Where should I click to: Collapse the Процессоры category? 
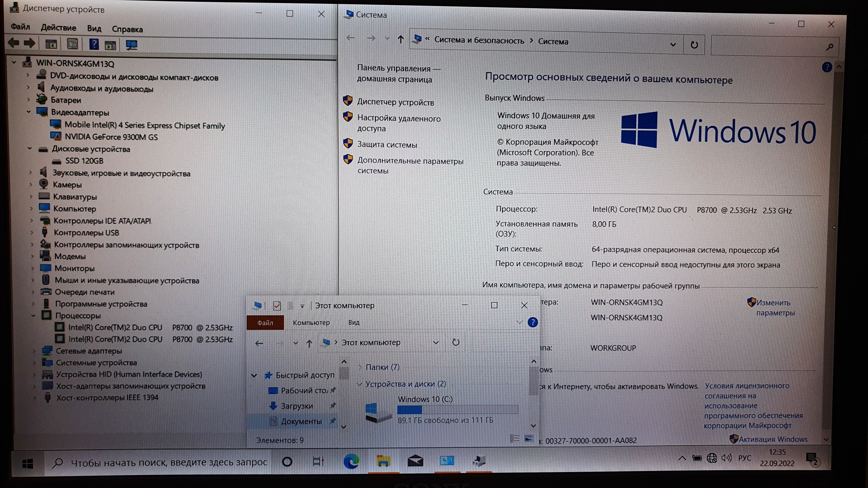point(33,316)
